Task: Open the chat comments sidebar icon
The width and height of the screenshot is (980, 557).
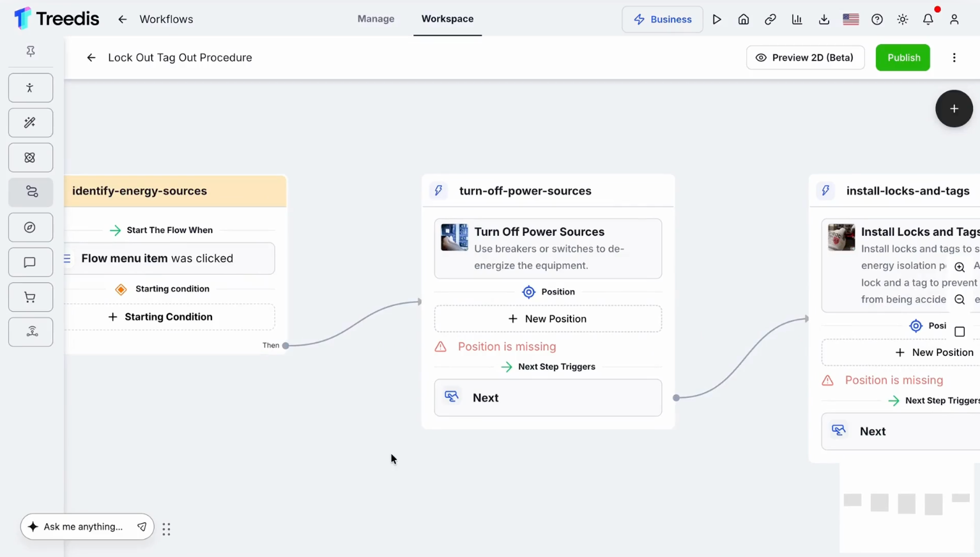Action: [31, 262]
